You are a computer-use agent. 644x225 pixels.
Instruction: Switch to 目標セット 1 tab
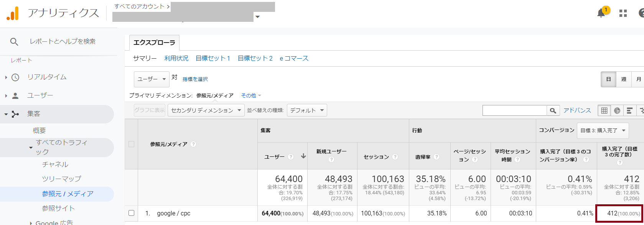212,58
